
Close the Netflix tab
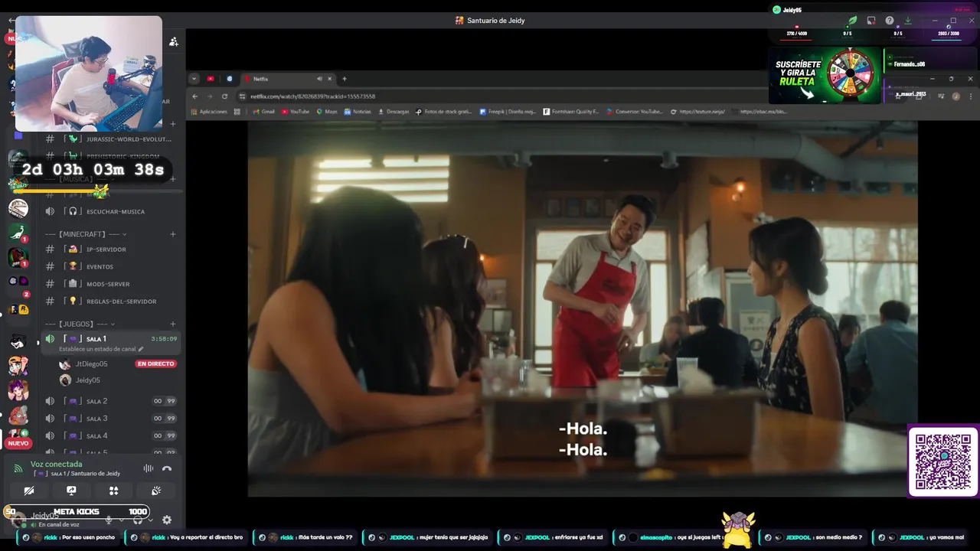tap(330, 79)
